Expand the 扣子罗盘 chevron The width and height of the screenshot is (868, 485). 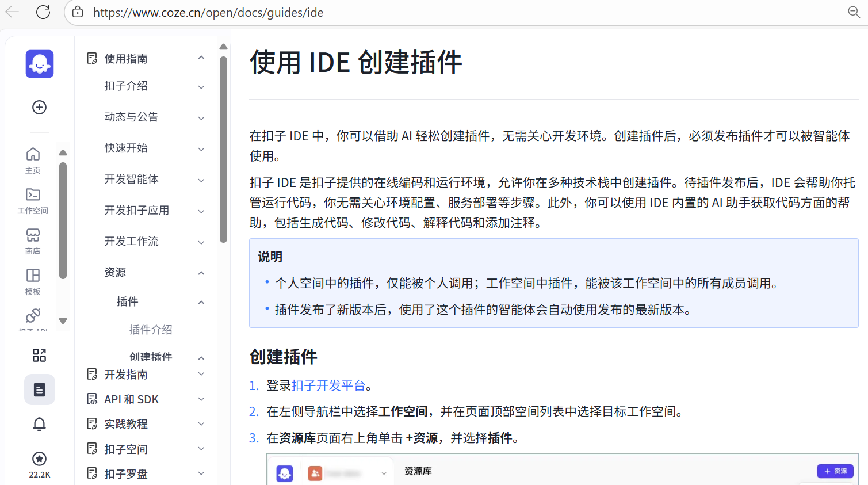(201, 473)
